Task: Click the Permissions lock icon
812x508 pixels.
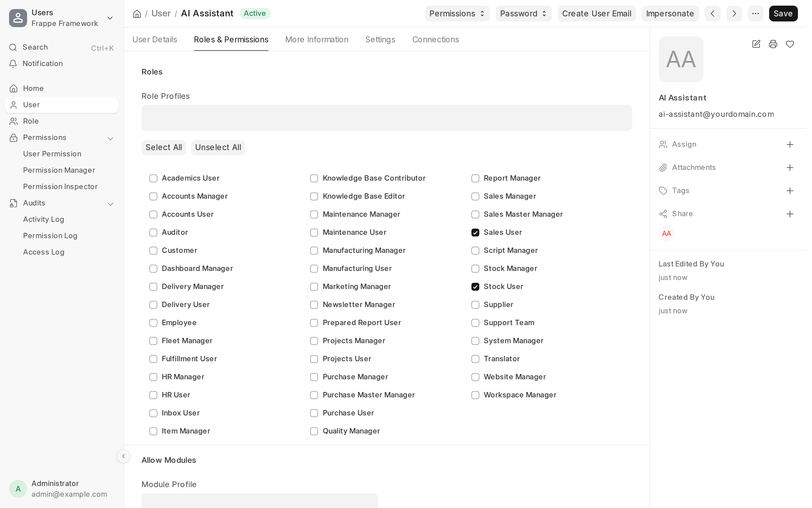Action: coord(14,138)
